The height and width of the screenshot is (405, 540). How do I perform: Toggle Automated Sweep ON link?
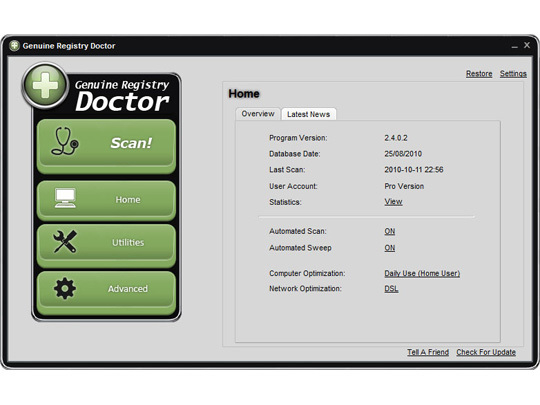pyautogui.click(x=390, y=248)
